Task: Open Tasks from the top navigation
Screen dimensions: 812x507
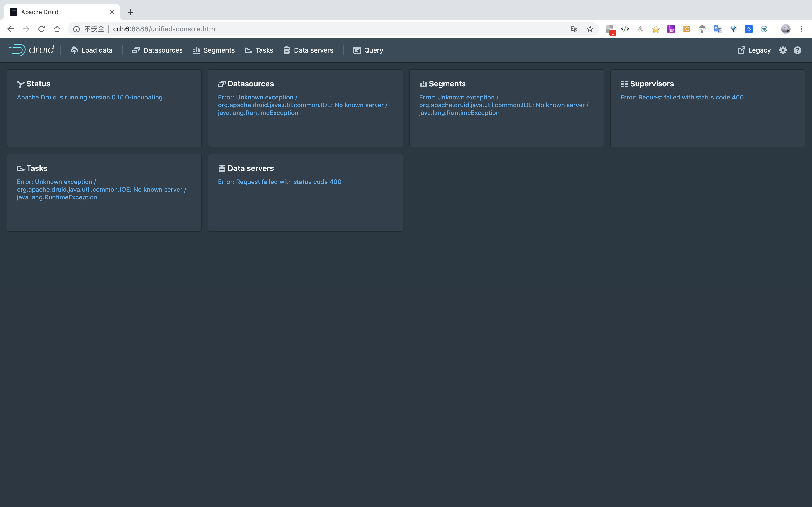Action: pos(259,50)
